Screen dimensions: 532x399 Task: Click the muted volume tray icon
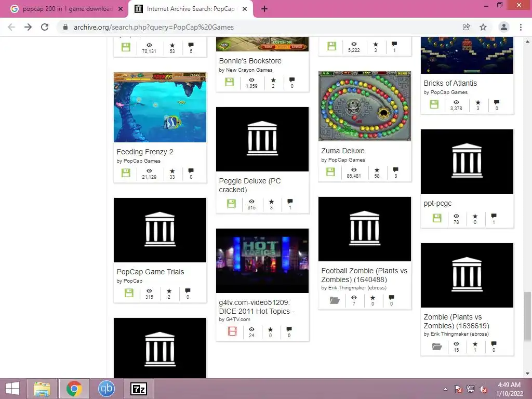click(x=483, y=389)
